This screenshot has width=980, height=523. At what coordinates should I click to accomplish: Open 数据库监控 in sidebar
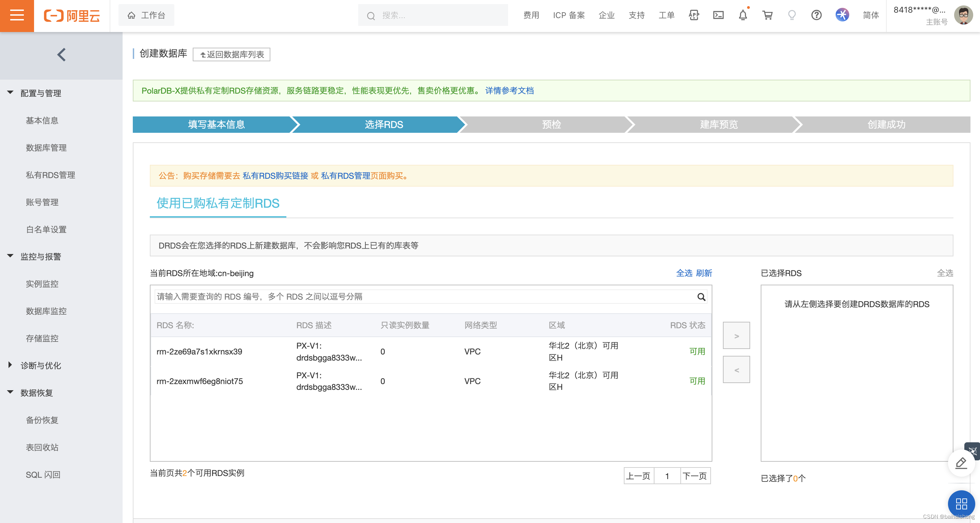pos(46,311)
